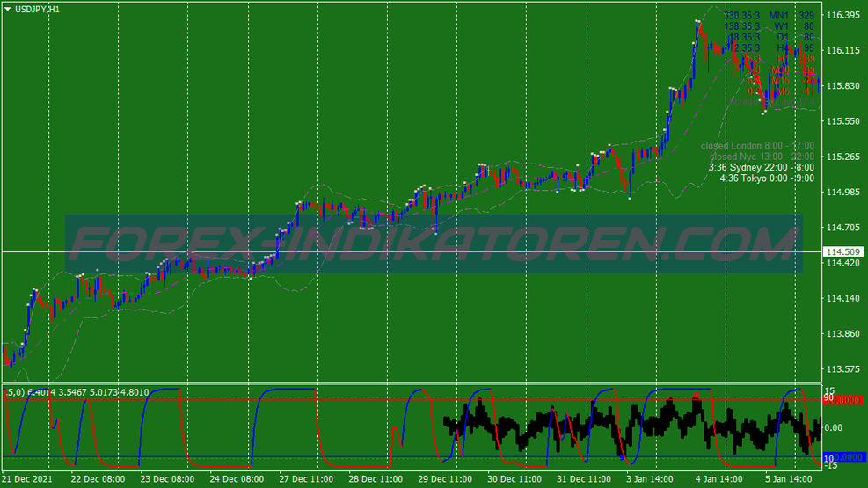Click the 23 Dec 08:00 time label
The image size is (868, 488).
pos(167,479)
